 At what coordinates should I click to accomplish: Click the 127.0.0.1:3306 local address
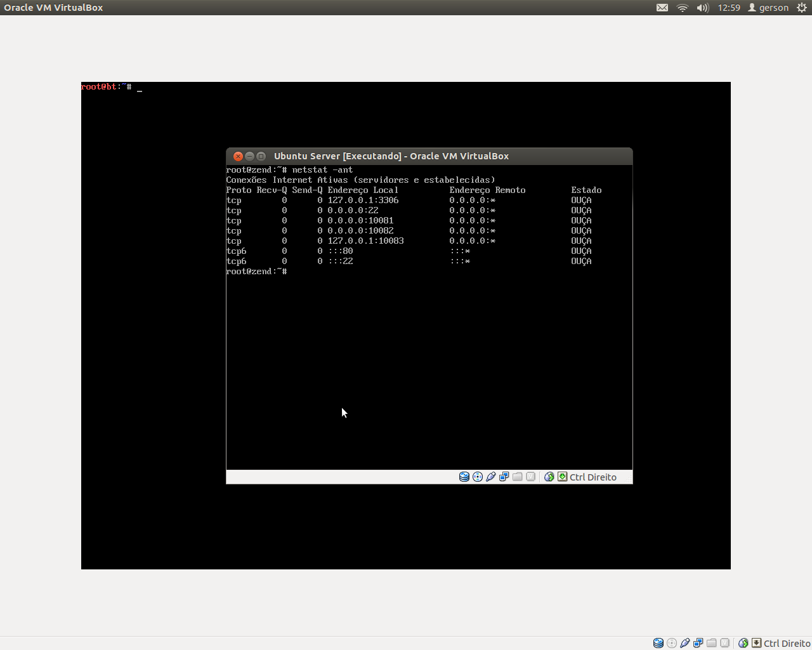363,201
